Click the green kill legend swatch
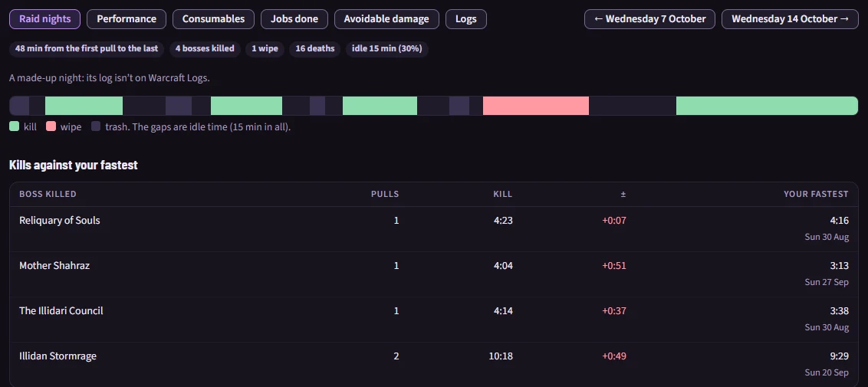The height and width of the screenshot is (387, 868). pyautogui.click(x=15, y=126)
